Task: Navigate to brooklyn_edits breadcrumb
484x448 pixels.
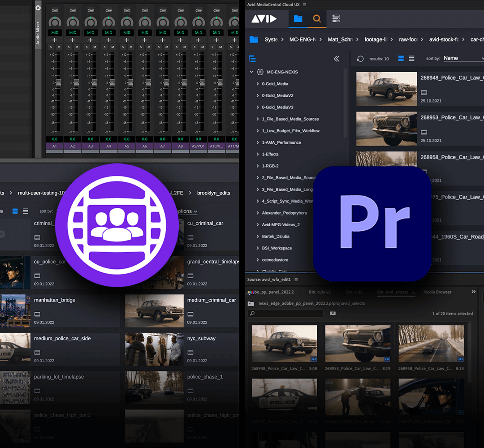Action: tap(214, 193)
